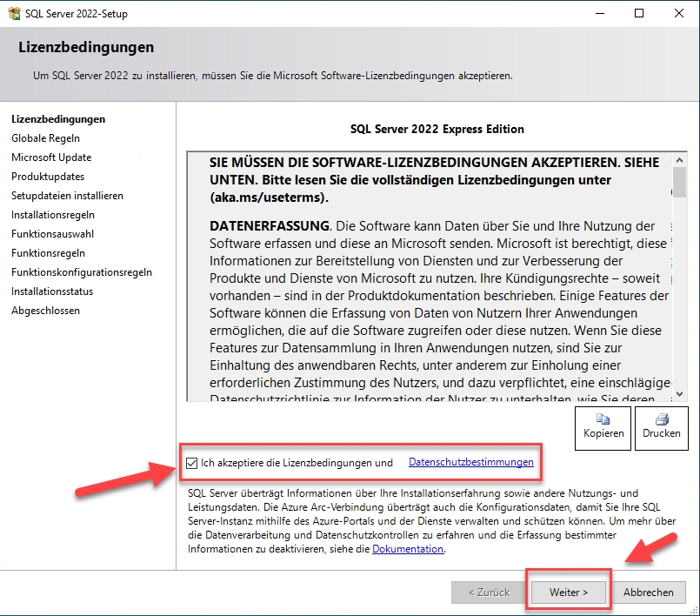700x616 pixels.
Task: Select Produktupdates step in sidebar
Action: [x=48, y=177]
